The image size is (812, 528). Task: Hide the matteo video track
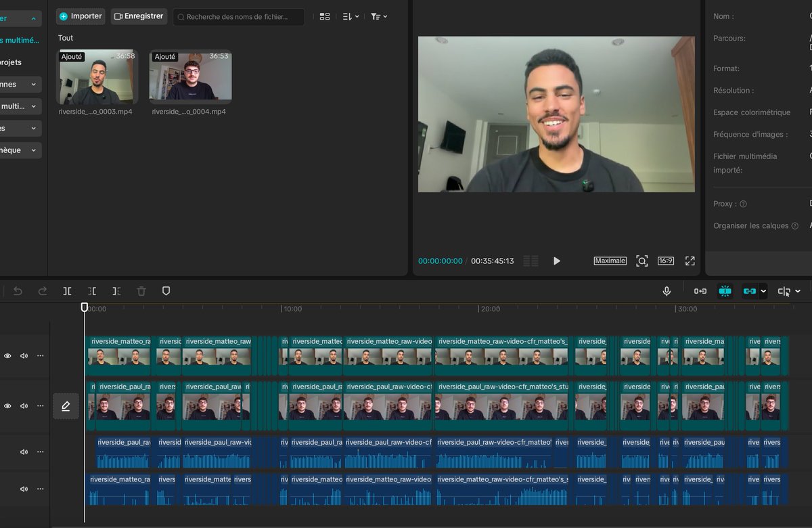point(7,355)
